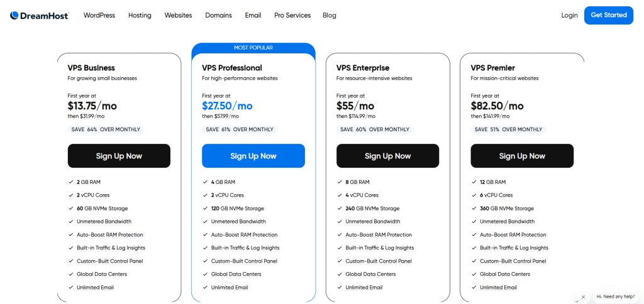Open the Websites menu
Image resolution: width=644 pixels, height=304 pixels.
[x=178, y=15]
